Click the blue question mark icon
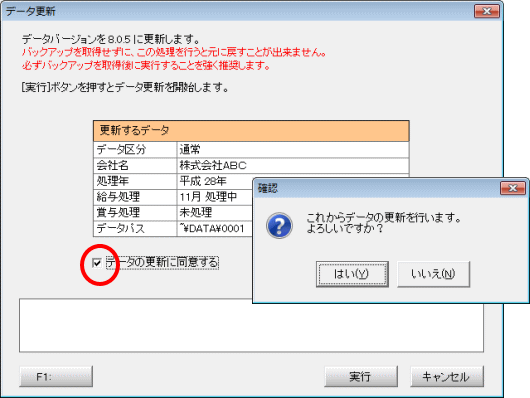Viewport: 530px width, 398px height. coord(279,226)
